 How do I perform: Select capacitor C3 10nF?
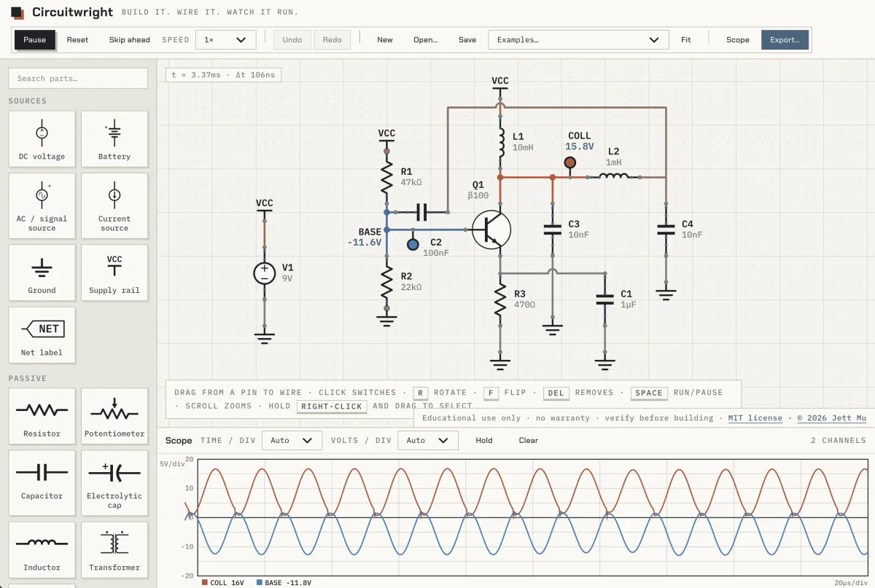coord(553,230)
